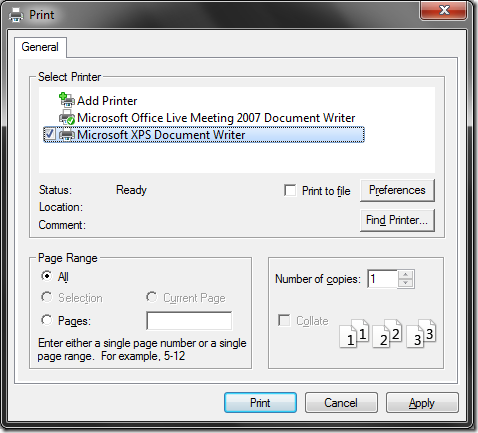Screen dimensions: 478x433
Task: Choose the Pages radio button
Action: [47, 320]
